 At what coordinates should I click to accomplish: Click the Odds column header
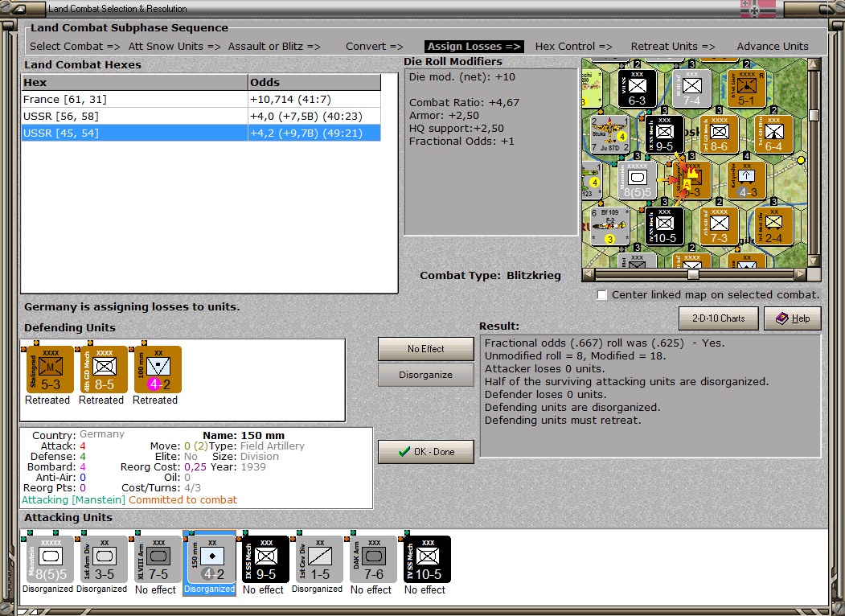[x=314, y=83]
